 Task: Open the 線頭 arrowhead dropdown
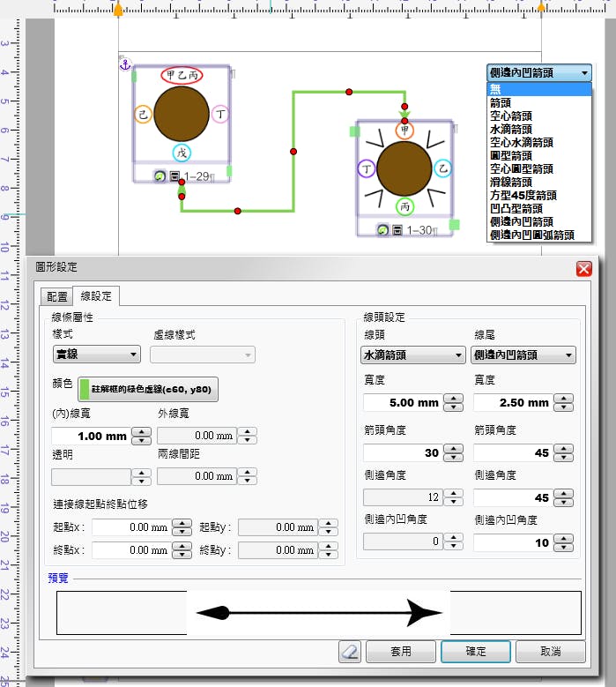point(413,355)
